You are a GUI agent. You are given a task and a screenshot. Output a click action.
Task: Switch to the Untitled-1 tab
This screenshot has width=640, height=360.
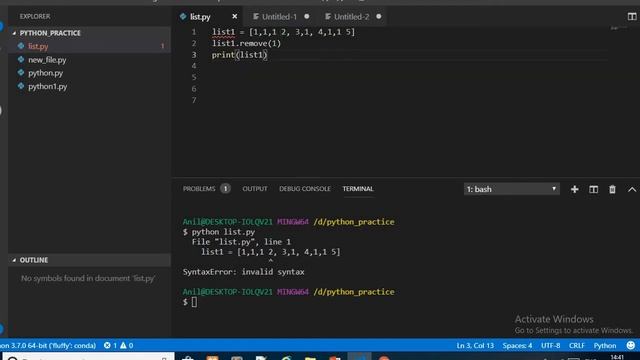279,17
